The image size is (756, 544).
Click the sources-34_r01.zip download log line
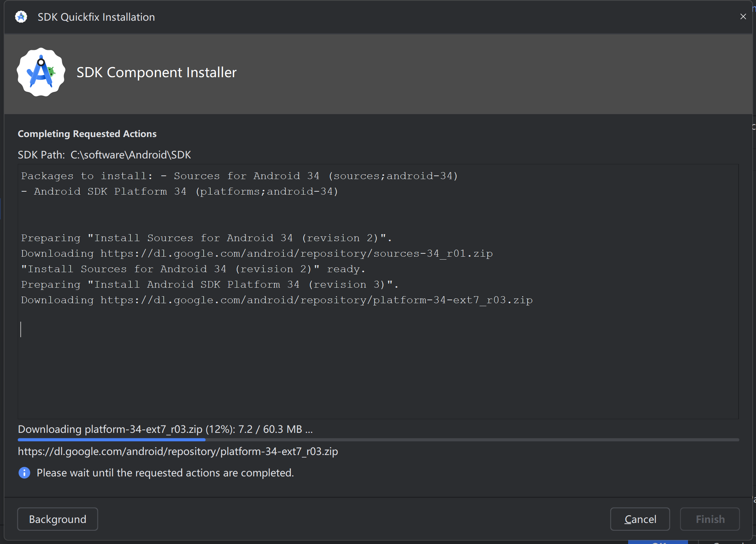[257, 253]
